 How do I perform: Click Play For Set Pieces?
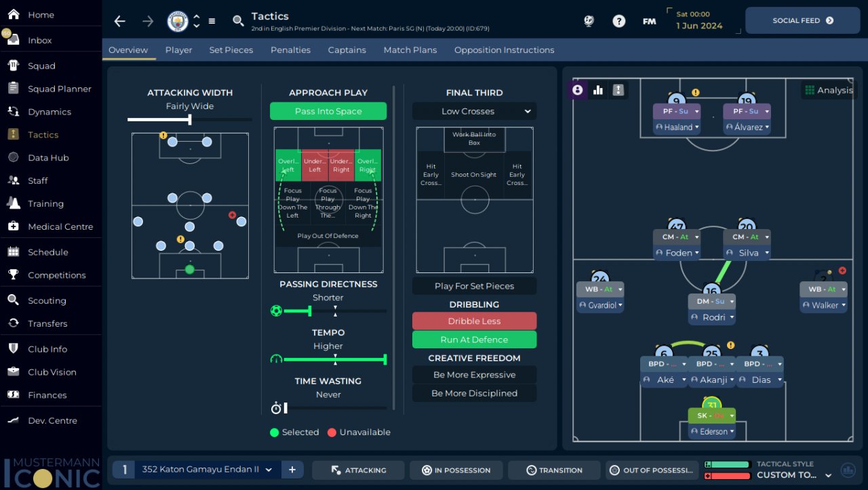pyautogui.click(x=474, y=286)
